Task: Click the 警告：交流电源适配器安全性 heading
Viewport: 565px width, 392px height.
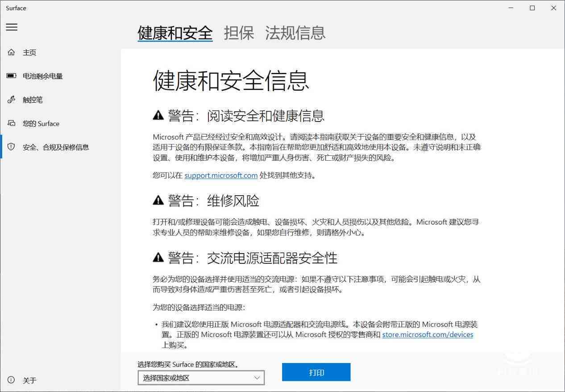Action: pyautogui.click(x=245, y=258)
